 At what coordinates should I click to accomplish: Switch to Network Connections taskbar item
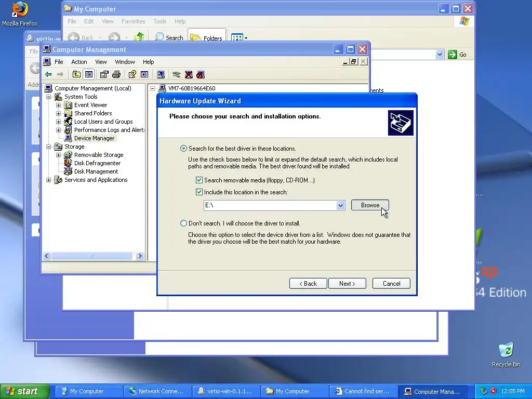pos(157,391)
